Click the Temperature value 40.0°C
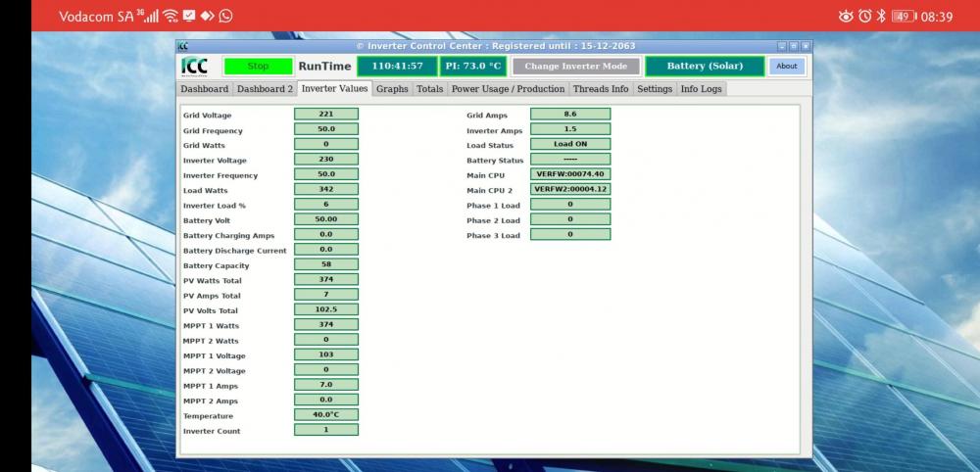 click(x=326, y=414)
